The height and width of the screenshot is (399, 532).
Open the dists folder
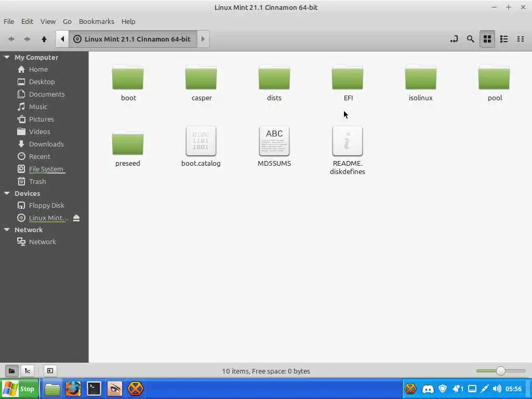pos(274,83)
